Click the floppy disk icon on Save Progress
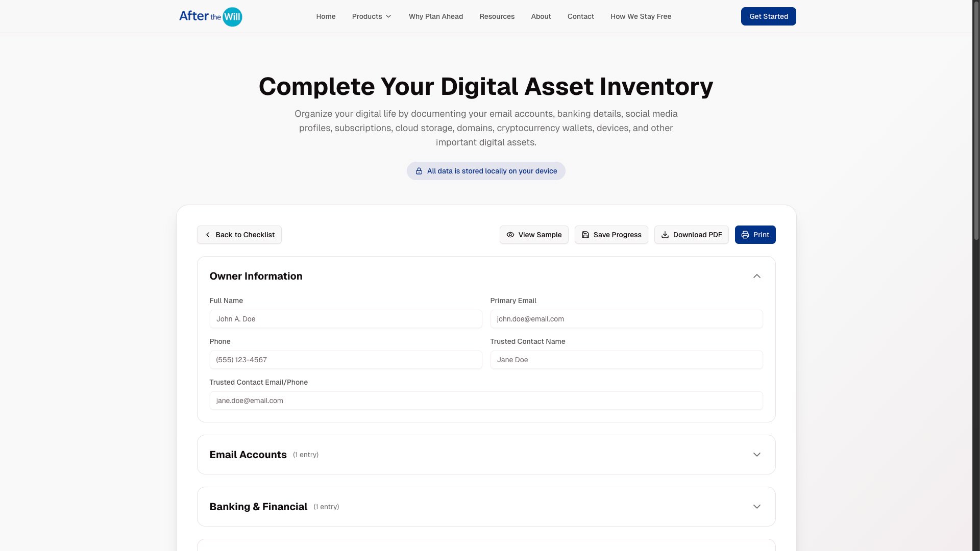 coord(585,235)
